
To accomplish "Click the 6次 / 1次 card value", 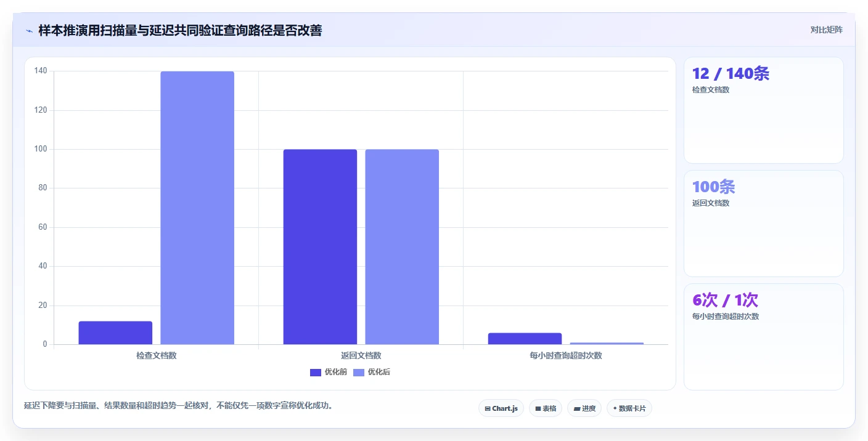I will [x=725, y=300].
